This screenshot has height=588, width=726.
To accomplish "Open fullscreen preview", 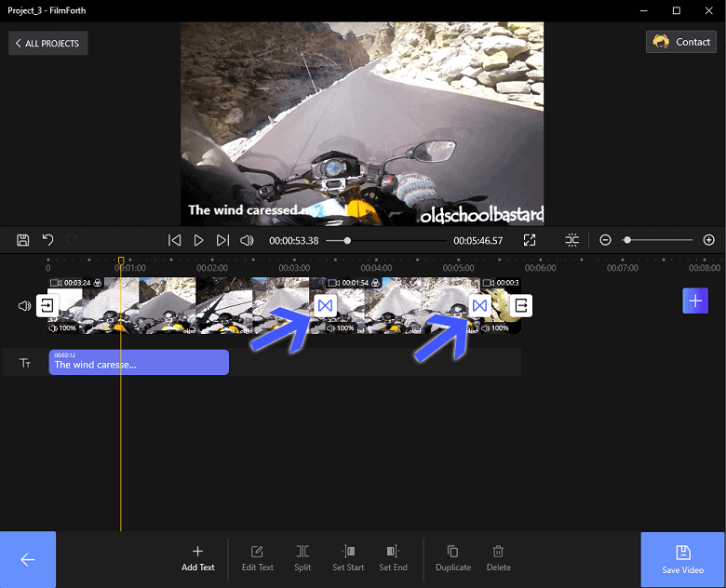I will [530, 240].
